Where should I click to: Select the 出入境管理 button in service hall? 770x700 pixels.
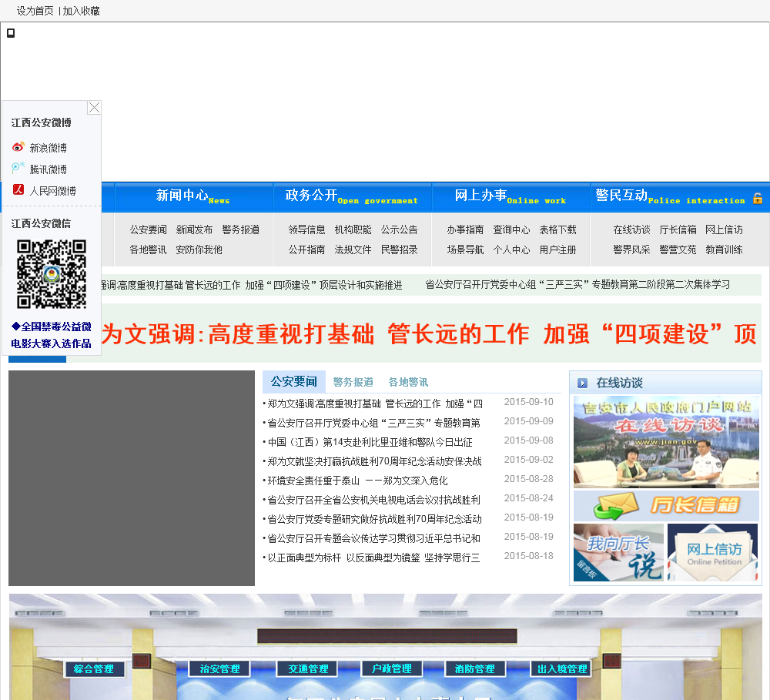coord(562,669)
